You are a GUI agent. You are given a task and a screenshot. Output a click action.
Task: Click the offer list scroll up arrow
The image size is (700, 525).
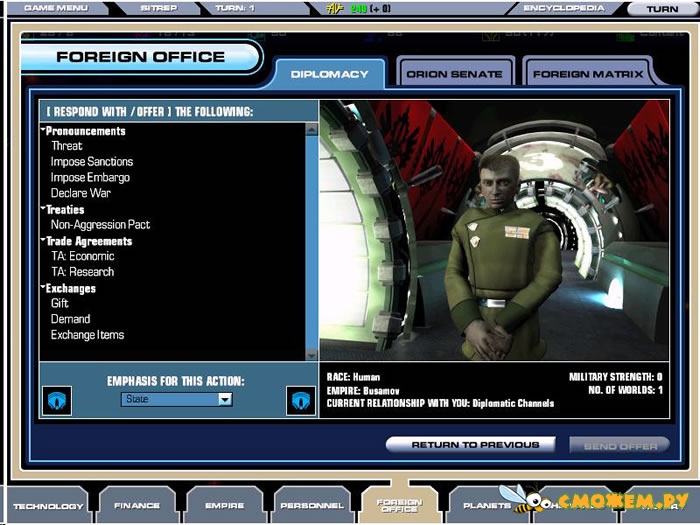tap(312, 129)
